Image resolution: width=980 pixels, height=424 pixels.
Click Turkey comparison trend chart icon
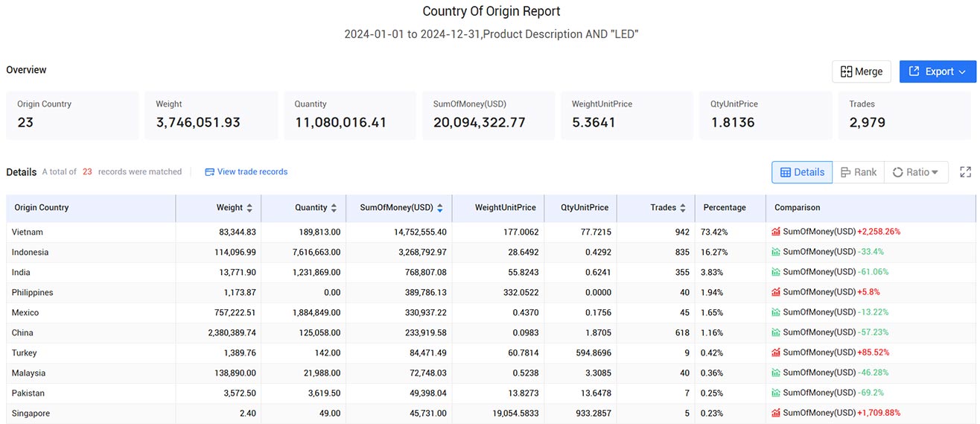(x=777, y=352)
